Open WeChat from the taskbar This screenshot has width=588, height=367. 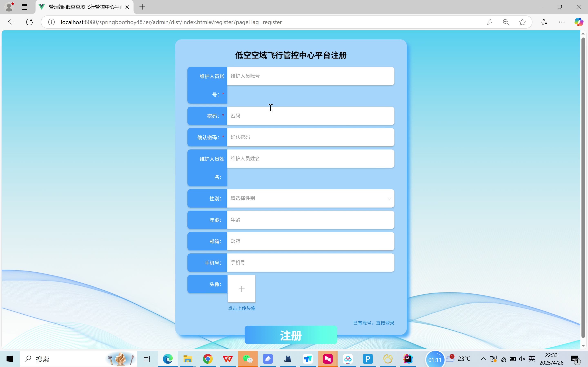pyautogui.click(x=248, y=359)
